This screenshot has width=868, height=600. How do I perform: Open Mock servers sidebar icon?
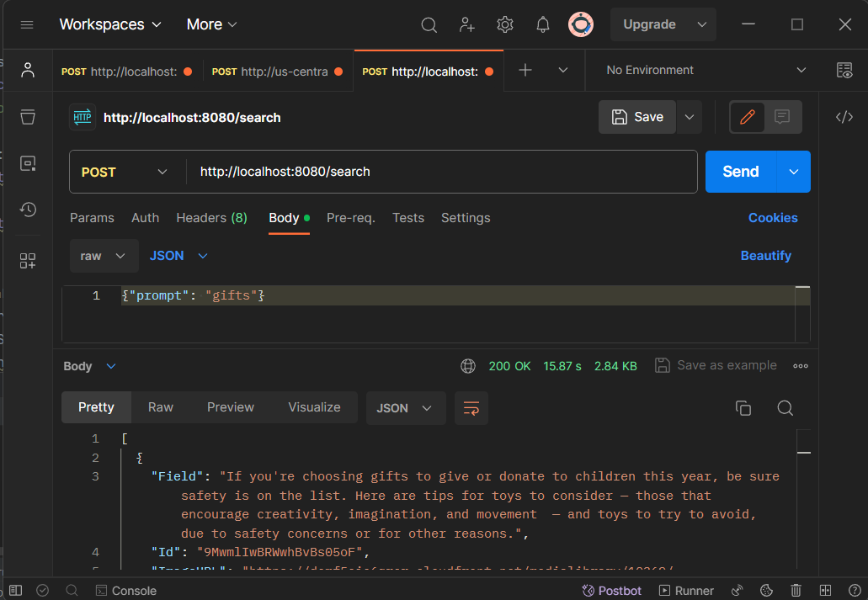pyautogui.click(x=28, y=163)
